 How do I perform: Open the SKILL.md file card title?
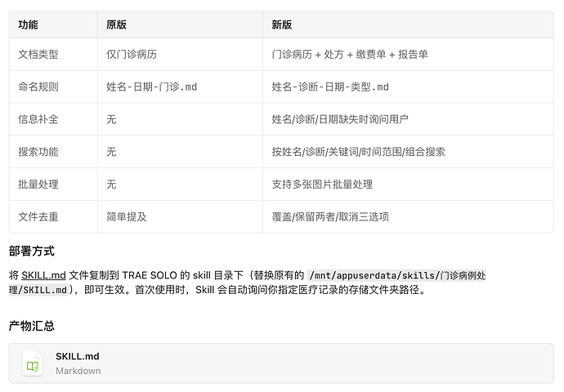click(x=78, y=356)
